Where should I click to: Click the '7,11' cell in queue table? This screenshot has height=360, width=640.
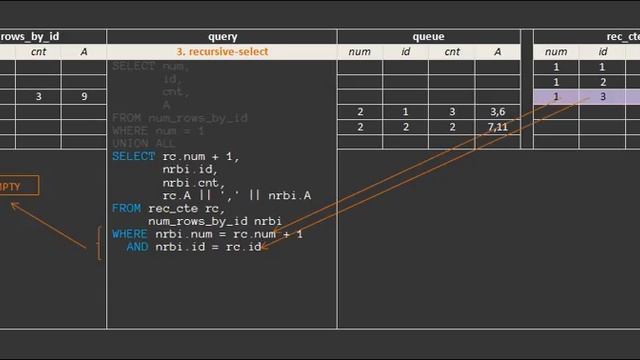tap(498, 127)
